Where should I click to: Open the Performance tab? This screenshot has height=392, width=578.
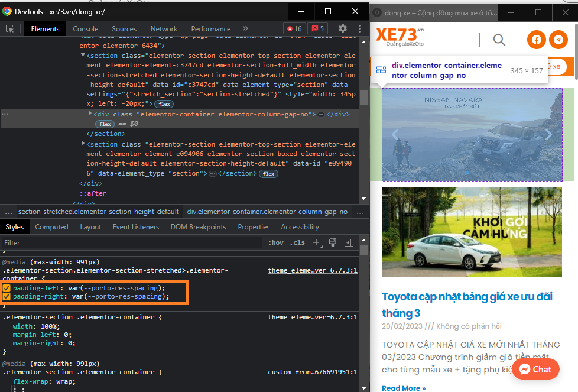211,29
